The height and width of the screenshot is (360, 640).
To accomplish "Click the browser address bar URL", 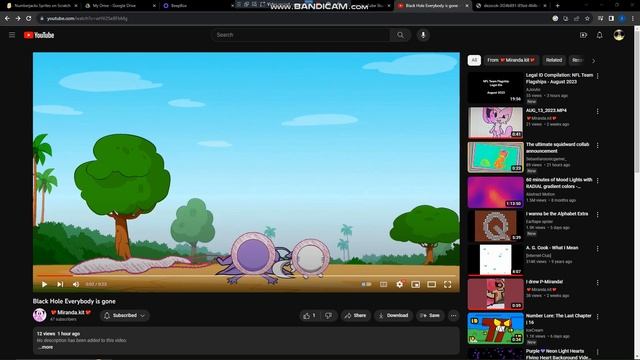I will [x=87, y=18].
